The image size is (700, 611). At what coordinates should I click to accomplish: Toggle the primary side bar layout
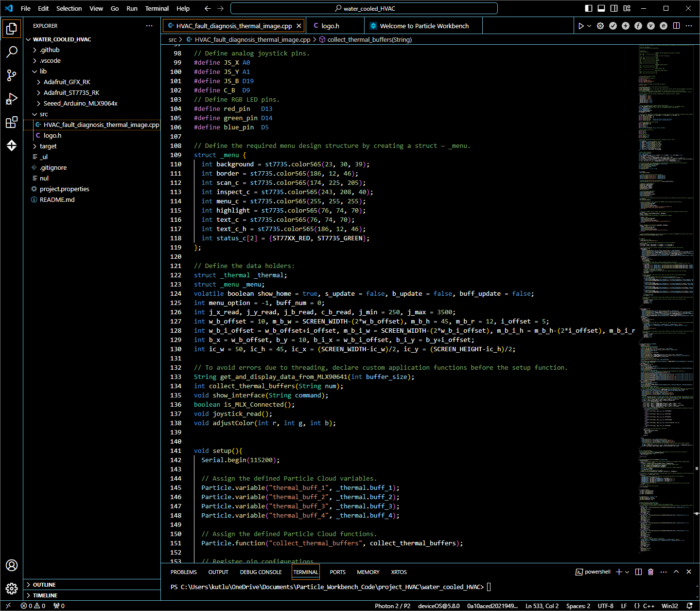coord(589,8)
